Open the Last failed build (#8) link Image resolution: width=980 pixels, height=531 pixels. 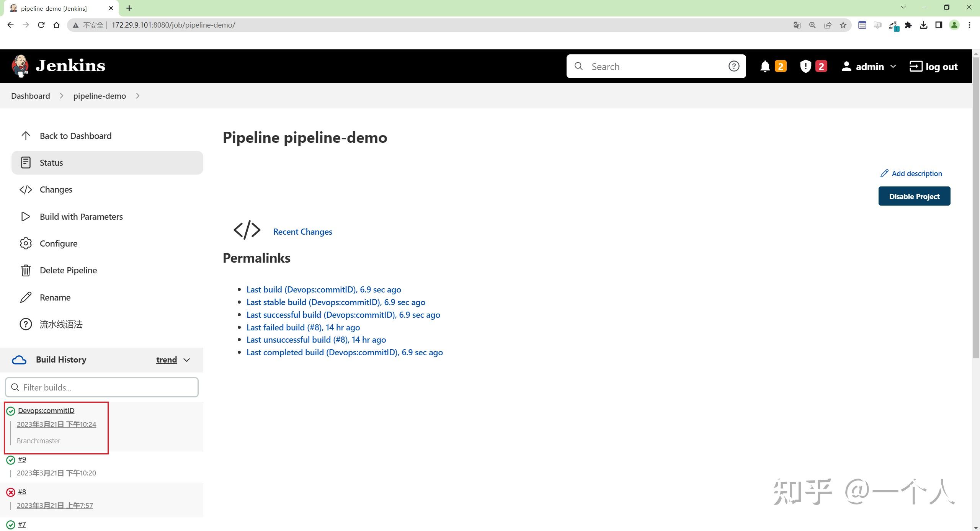click(x=303, y=327)
